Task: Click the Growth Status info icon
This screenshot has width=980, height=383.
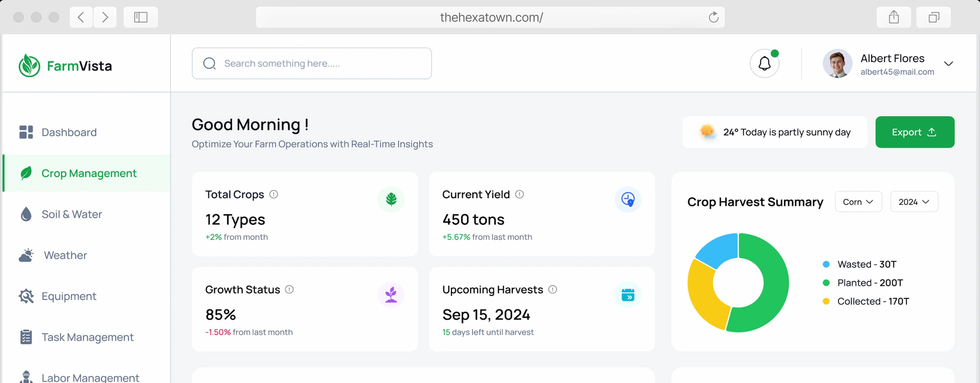Action: tap(289, 289)
